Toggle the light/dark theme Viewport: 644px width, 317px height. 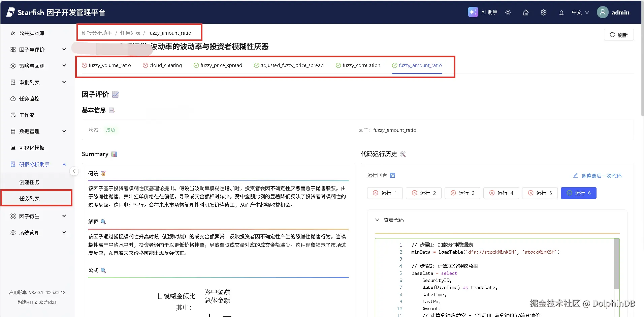[508, 12]
